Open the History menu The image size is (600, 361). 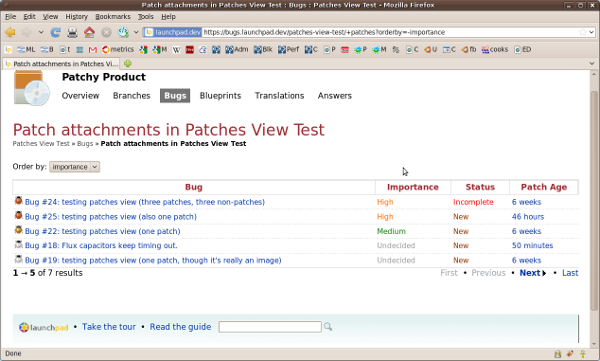click(x=77, y=16)
